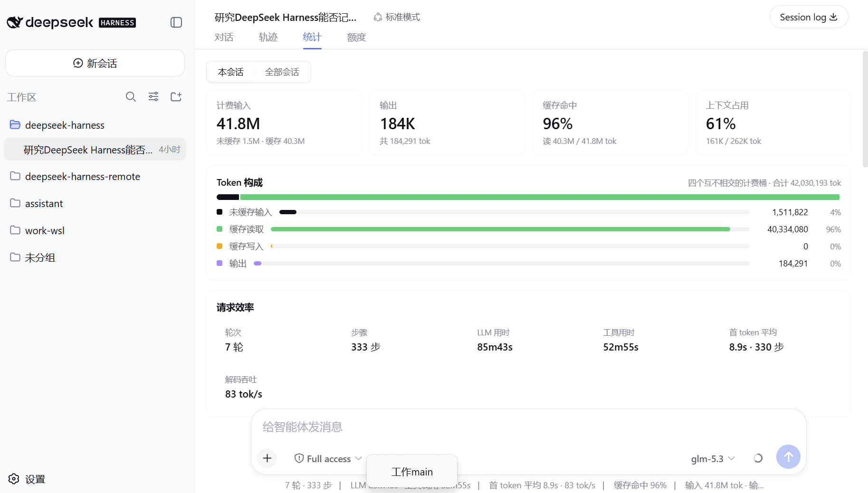Switch to the 对话 tab
The height and width of the screenshot is (493, 868).
pos(224,37)
